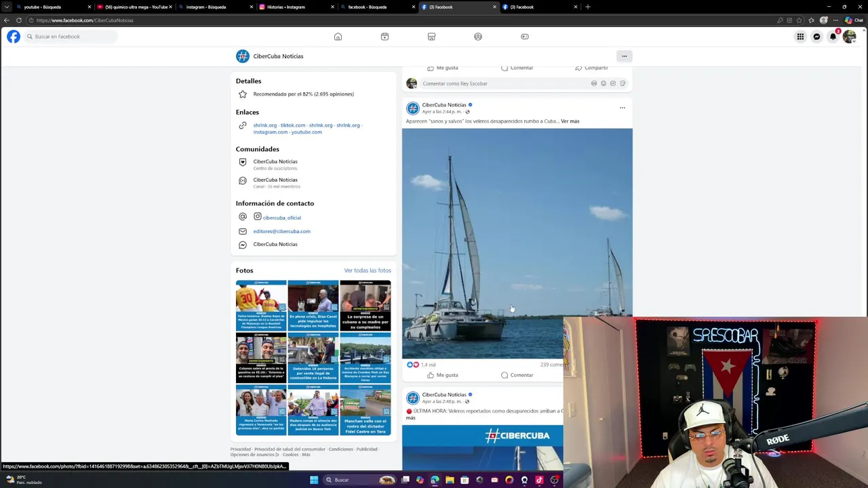Open the sailboat post photo

(x=517, y=243)
